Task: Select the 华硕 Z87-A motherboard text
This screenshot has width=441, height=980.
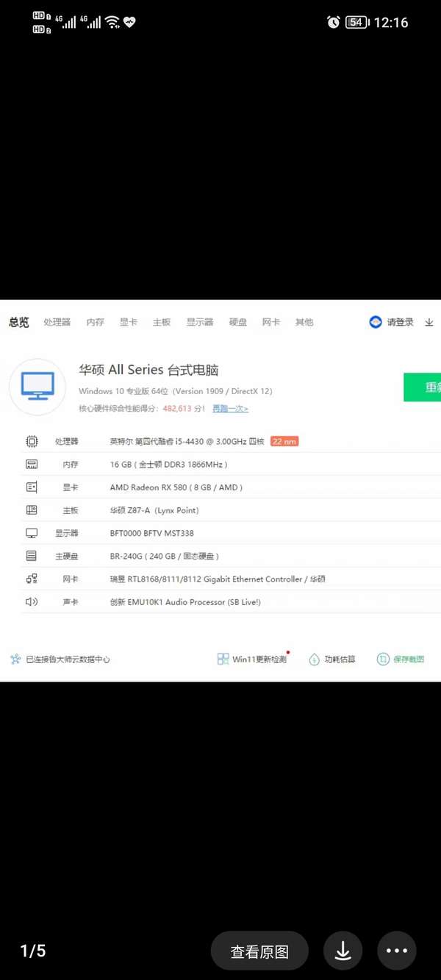Action: pyautogui.click(x=154, y=510)
